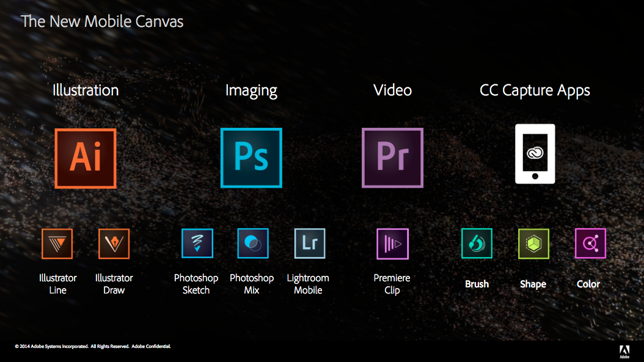Click the "Imaging" heading
The image size is (644, 362).
coord(251,91)
